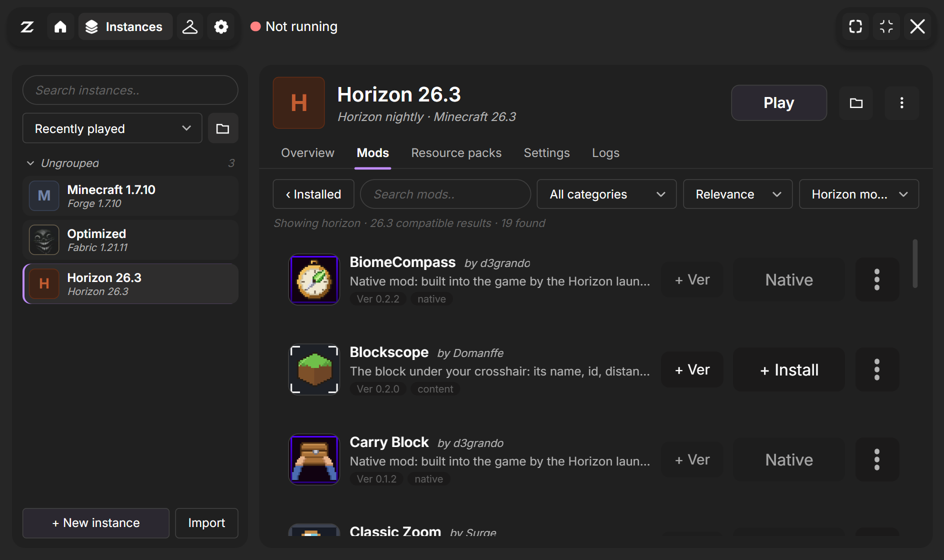This screenshot has width=944, height=560.
Task: Open BiomeCompass three-dot options
Action: [877, 279]
